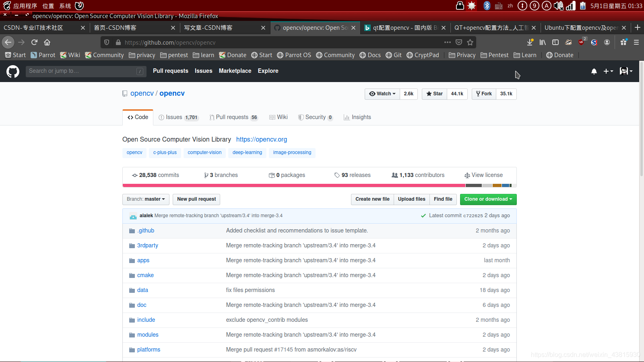The width and height of the screenshot is (644, 362).
Task: Click Find file button
Action: tap(443, 199)
